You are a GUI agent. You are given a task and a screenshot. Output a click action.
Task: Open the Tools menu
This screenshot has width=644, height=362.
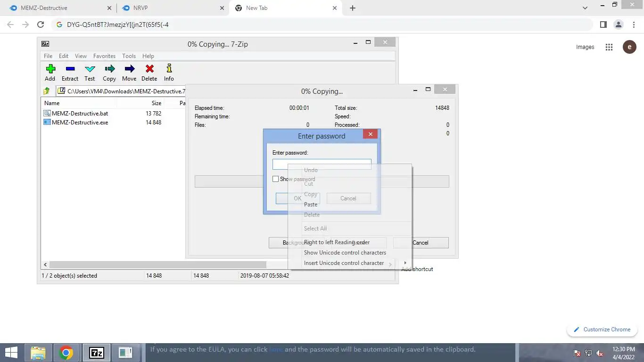coord(129,56)
